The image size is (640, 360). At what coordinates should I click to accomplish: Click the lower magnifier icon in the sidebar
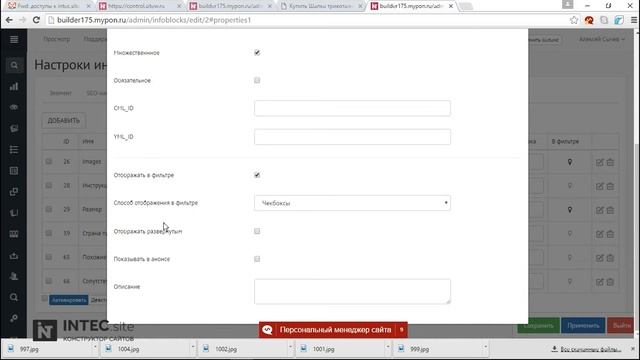coord(14,297)
